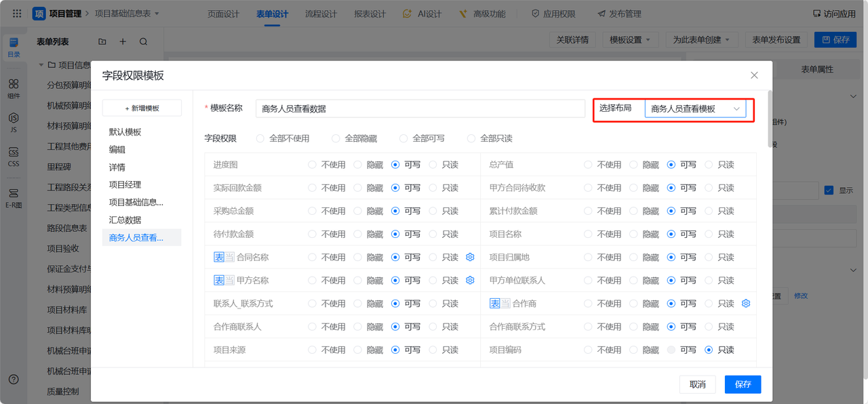The image size is (868, 404).
Task: Expand the 为此表单创建 dropdown
Action: click(701, 40)
